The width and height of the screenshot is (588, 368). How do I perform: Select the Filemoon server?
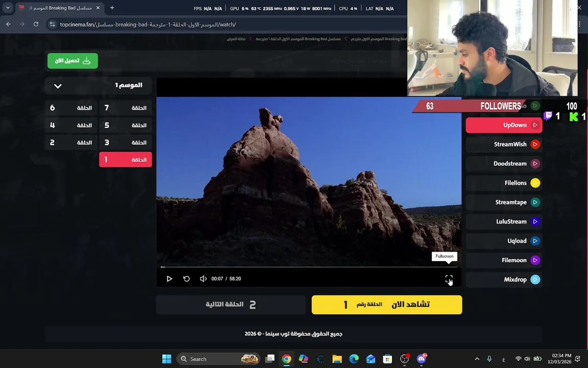pyautogui.click(x=504, y=260)
